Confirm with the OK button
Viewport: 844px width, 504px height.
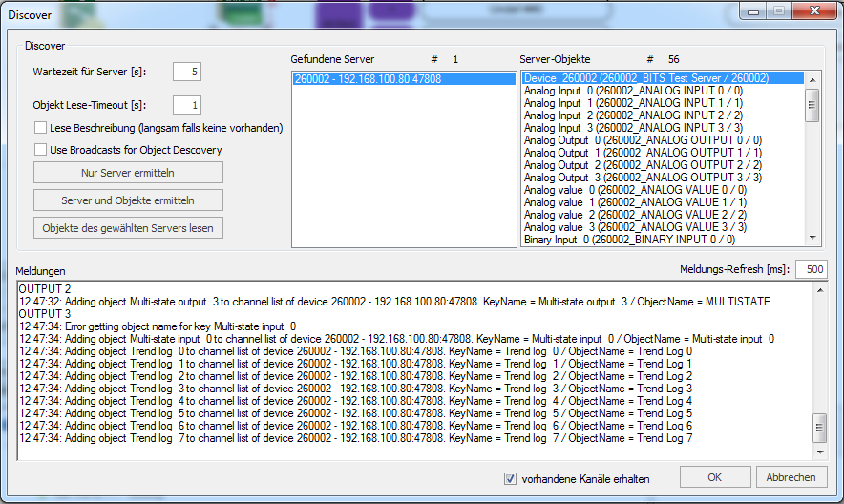pyautogui.click(x=715, y=477)
